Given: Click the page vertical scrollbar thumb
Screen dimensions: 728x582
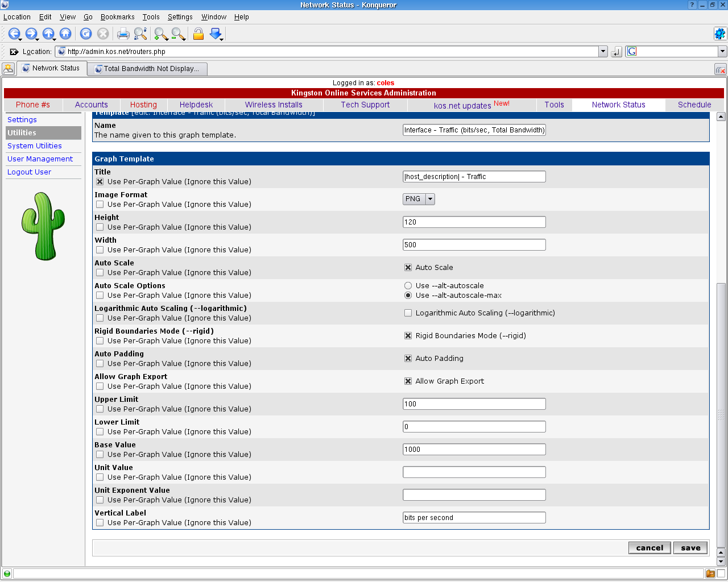Looking at the screenshot, I should click(x=721, y=415).
